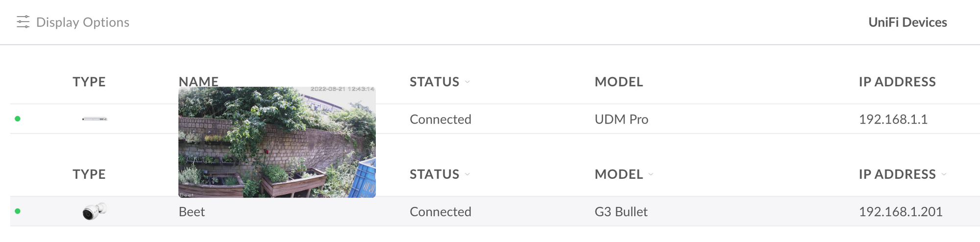Viewport: 980px width, 242px height.
Task: Click Display Options label
Action: (83, 22)
